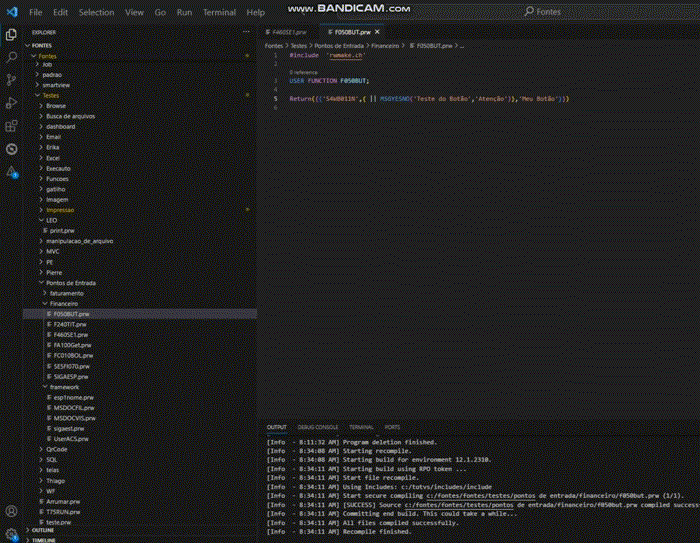Switch to the PORTS panel tab
The height and width of the screenshot is (543, 700).
392,427
